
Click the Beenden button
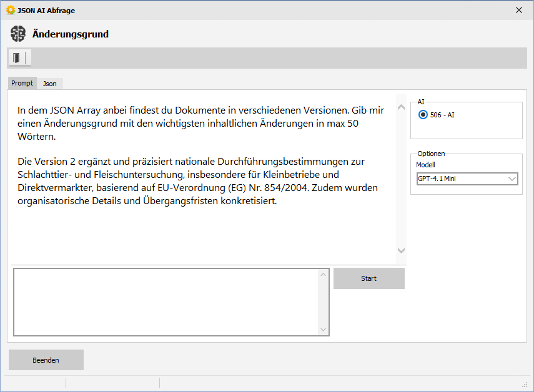46,360
